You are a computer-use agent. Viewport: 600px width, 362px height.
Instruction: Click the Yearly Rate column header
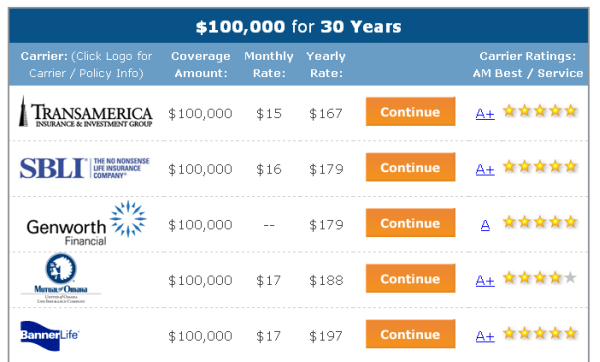coord(326,64)
